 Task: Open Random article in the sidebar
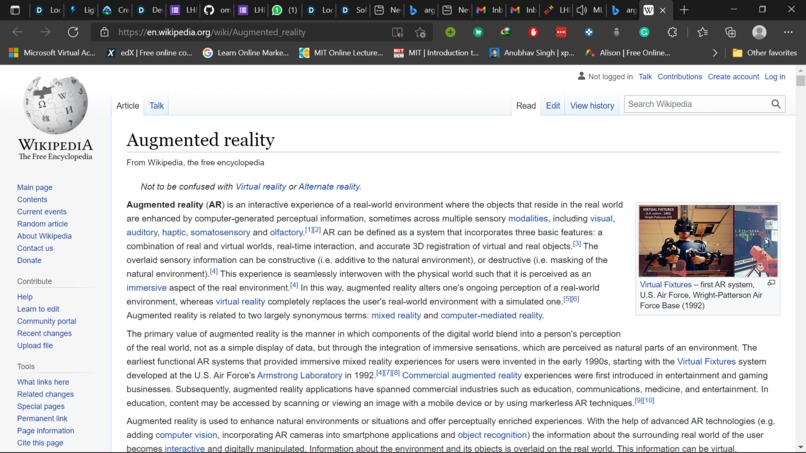tap(42, 224)
